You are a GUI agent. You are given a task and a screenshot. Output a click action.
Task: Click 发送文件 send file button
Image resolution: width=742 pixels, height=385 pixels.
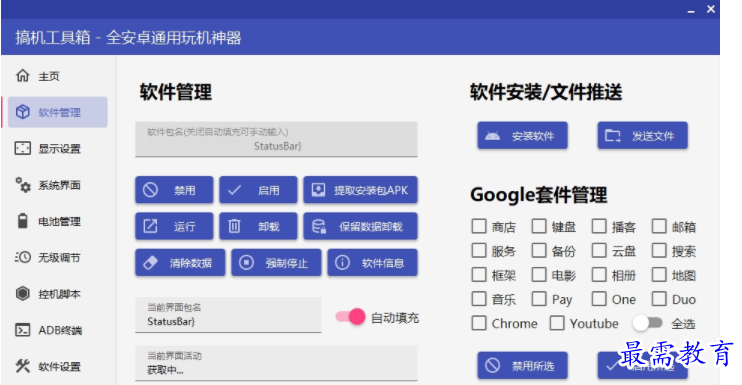pos(643,136)
